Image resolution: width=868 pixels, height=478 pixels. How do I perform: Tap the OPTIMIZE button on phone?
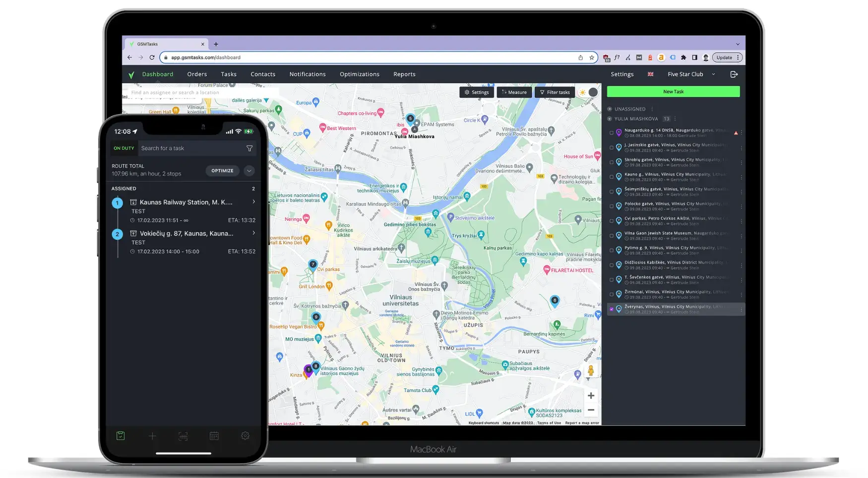point(222,171)
